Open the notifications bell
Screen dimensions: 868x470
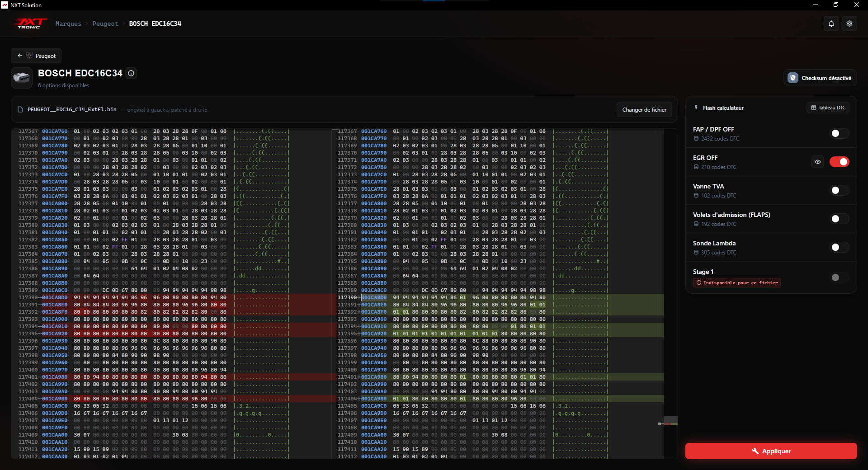click(x=831, y=23)
